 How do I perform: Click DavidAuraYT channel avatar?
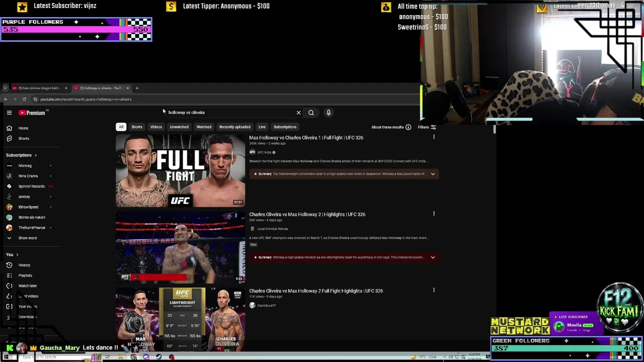pos(252,305)
